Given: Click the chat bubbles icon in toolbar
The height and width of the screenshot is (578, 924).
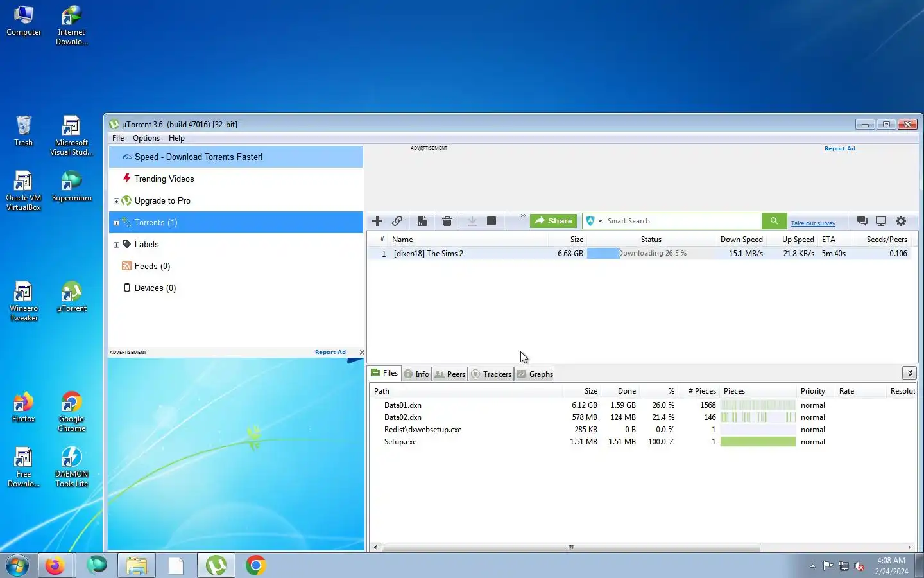Looking at the screenshot, I should tap(862, 221).
